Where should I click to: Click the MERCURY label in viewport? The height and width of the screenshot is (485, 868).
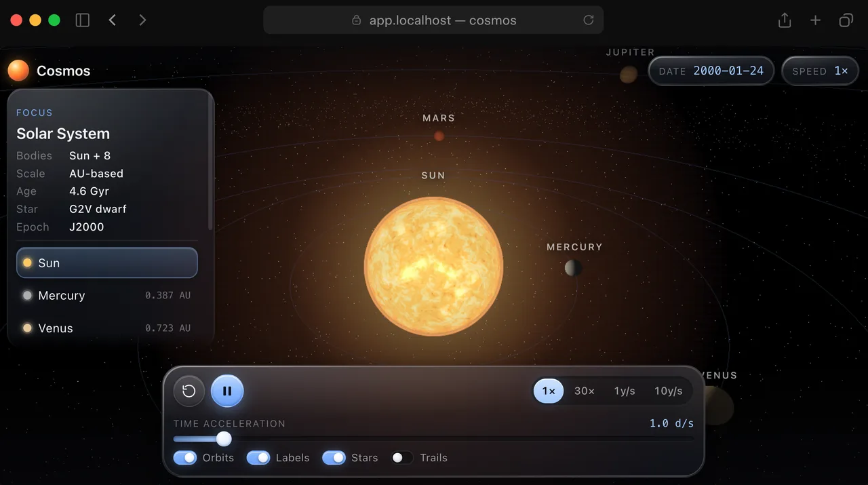[x=574, y=247]
